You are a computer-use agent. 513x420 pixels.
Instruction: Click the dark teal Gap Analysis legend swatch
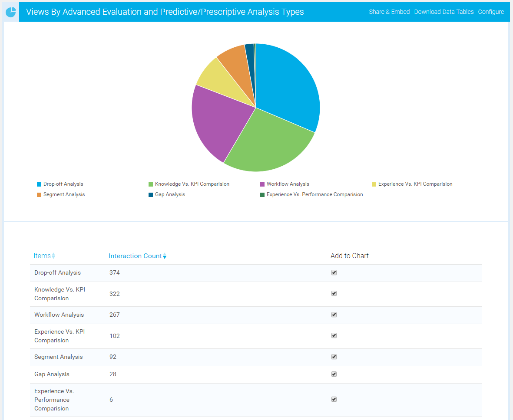[x=151, y=194]
